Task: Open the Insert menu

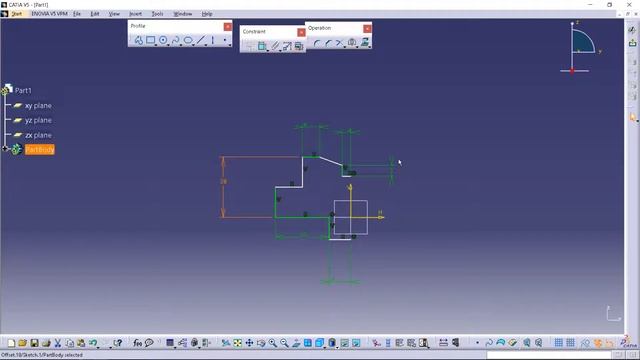Action: [136, 14]
